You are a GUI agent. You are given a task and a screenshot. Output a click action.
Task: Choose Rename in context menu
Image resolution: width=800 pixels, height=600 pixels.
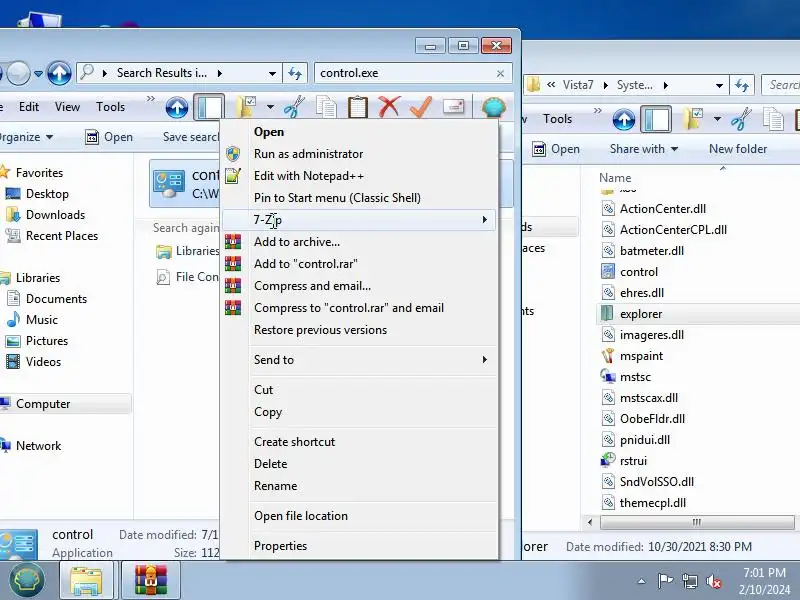pyautogui.click(x=359, y=486)
